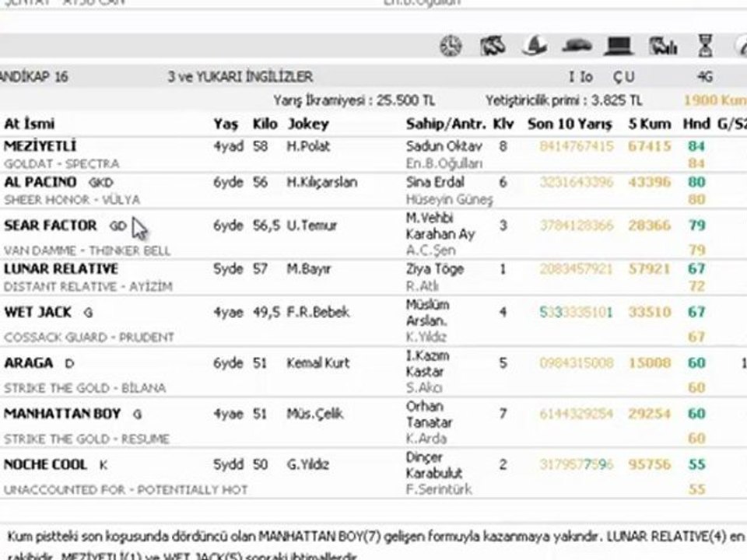Viewport: 747px width, 560px height.
Task: Open the horse statistics chart icon
Action: click(663, 46)
